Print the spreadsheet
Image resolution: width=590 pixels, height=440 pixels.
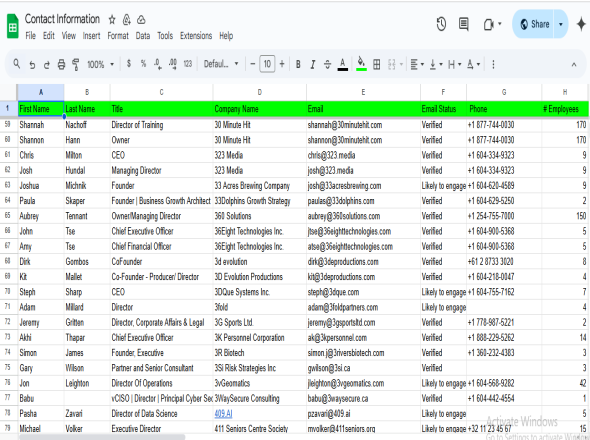(61, 65)
